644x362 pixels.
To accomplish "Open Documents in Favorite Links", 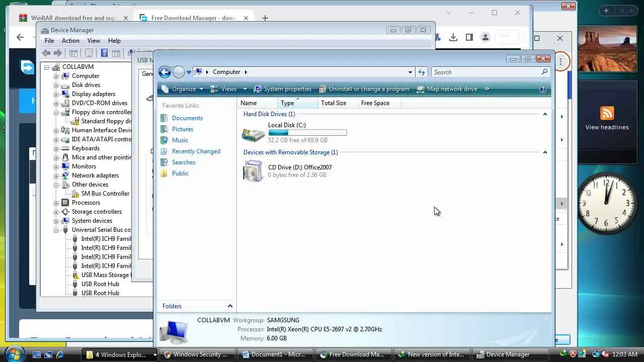I will click(187, 118).
